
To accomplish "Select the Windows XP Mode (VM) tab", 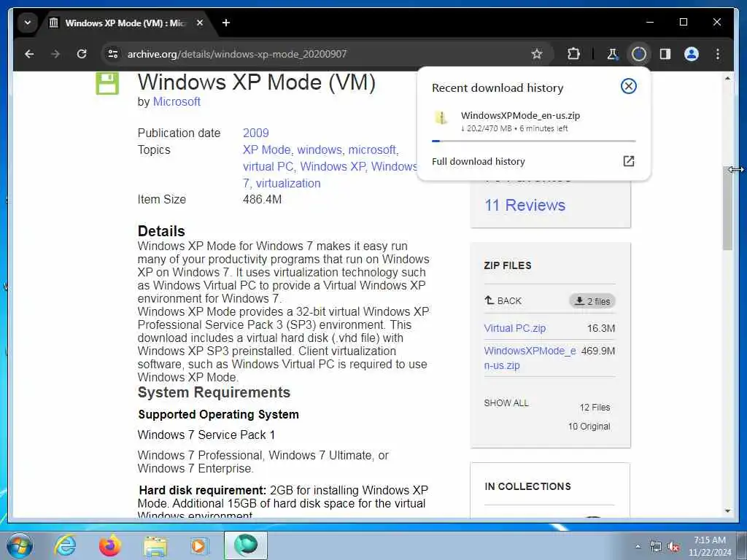I will pos(126,23).
